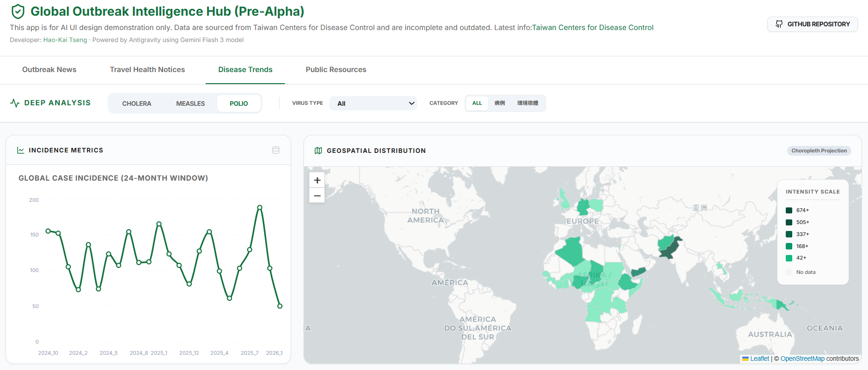The image size is (868, 370).
Task: Click the database icon in Incidence Metrics
Action: tap(276, 150)
